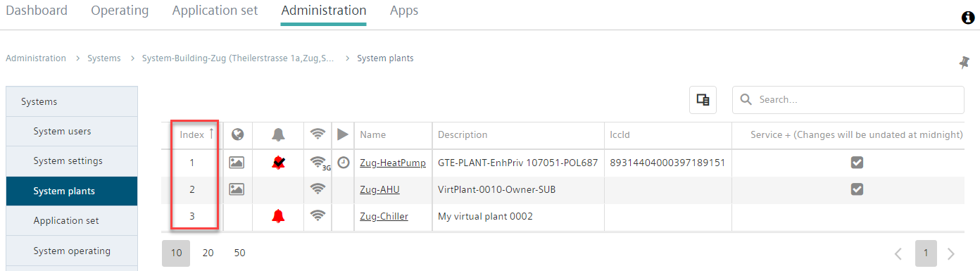Click the 3G wifi icon for Zug-HeatPump
Viewport: 980px width, 271px height.
click(x=320, y=163)
